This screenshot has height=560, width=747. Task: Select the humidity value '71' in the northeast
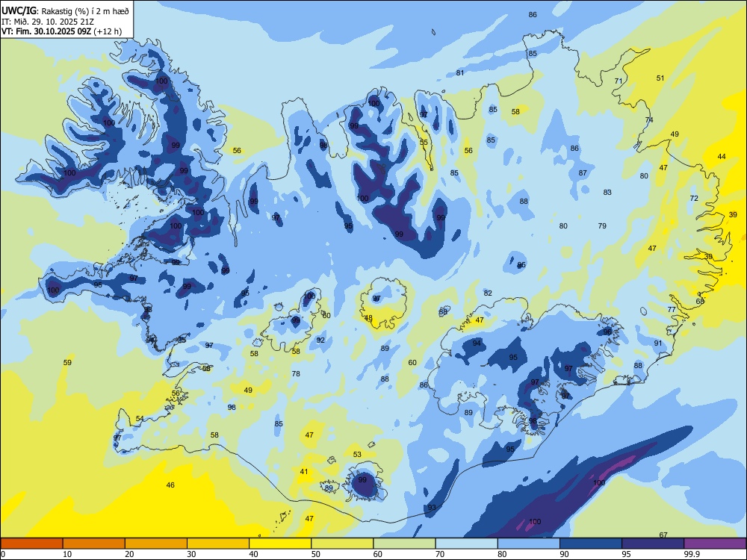tap(619, 81)
